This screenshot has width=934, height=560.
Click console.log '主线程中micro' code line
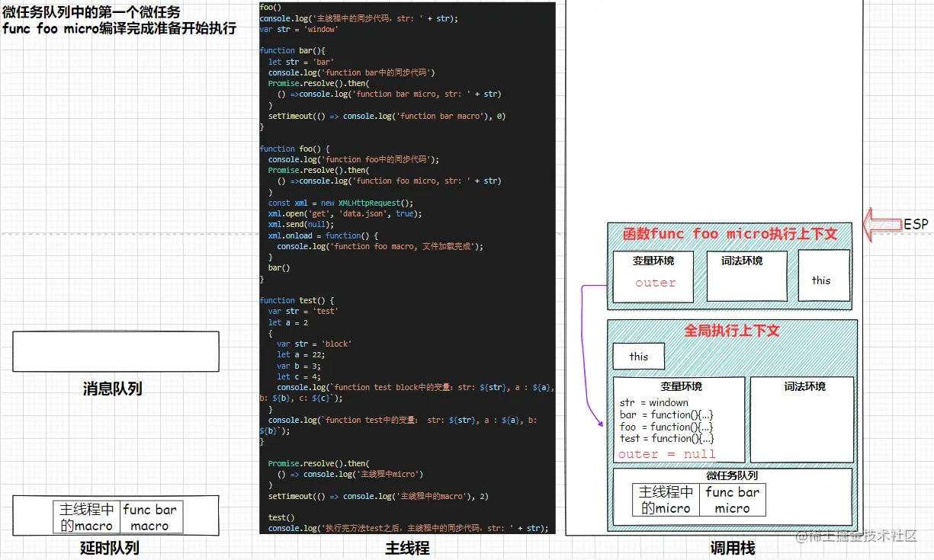tap(350, 474)
